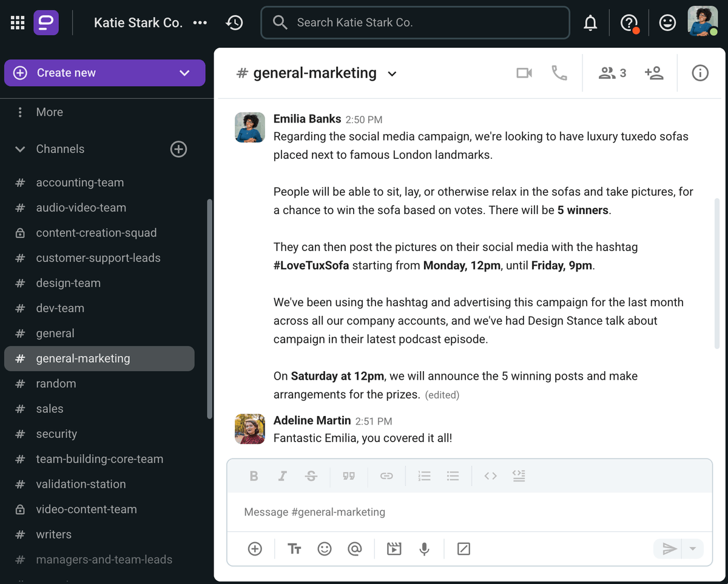
Task: Click Adeline Martin's avatar
Action: tap(250, 429)
